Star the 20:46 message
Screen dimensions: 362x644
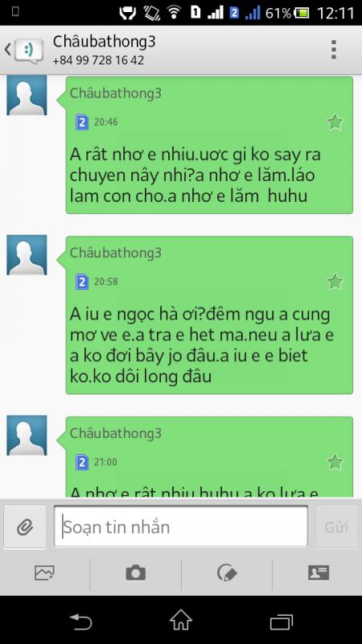pos(335,122)
